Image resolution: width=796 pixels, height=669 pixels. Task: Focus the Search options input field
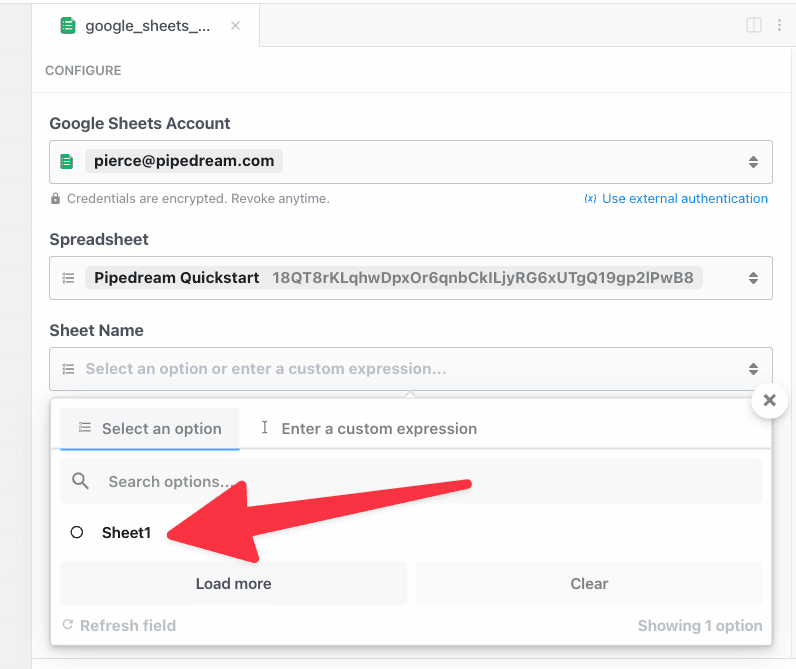click(x=411, y=481)
